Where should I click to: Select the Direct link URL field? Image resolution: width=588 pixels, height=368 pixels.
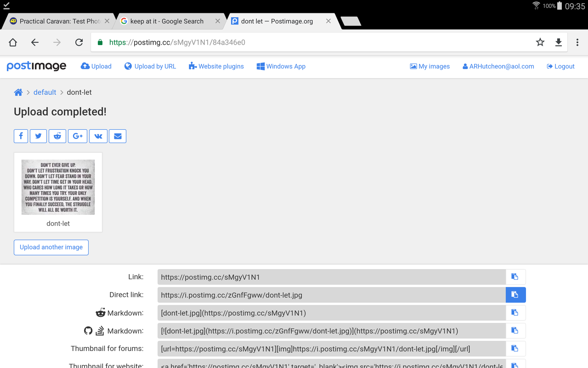(331, 295)
